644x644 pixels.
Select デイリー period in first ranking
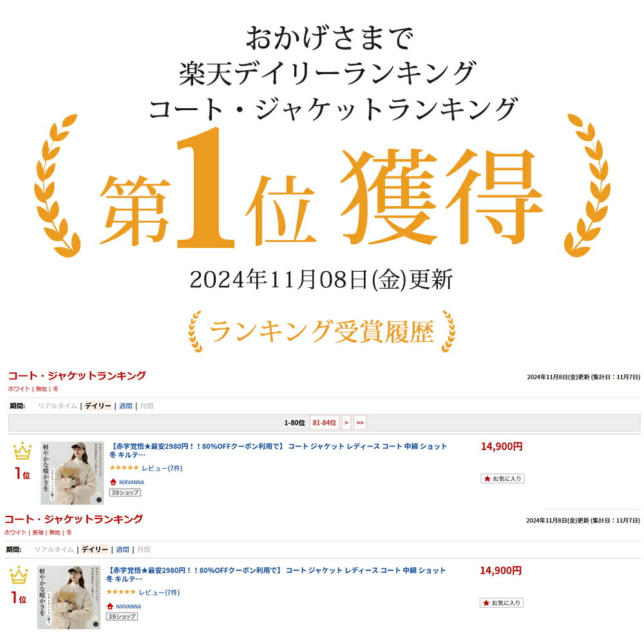coord(98,406)
